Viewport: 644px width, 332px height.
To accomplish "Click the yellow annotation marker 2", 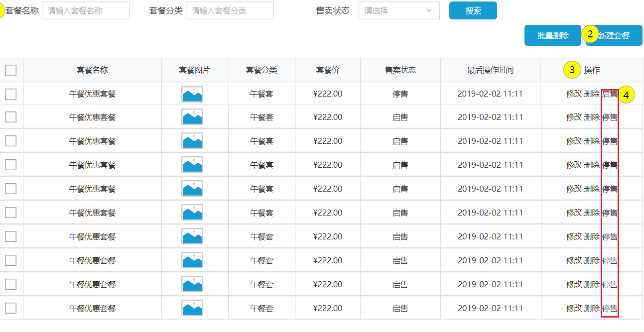I will [590, 34].
